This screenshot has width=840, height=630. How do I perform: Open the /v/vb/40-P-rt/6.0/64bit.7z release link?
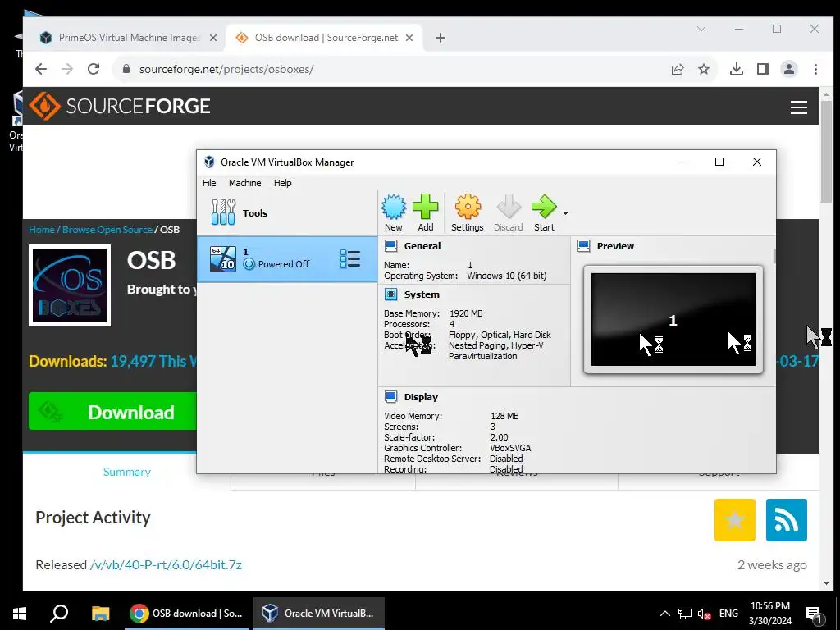tap(166, 564)
